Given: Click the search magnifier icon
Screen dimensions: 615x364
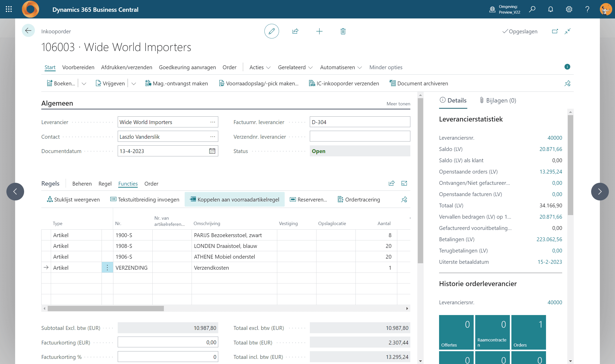Looking at the screenshot, I should (532, 9).
